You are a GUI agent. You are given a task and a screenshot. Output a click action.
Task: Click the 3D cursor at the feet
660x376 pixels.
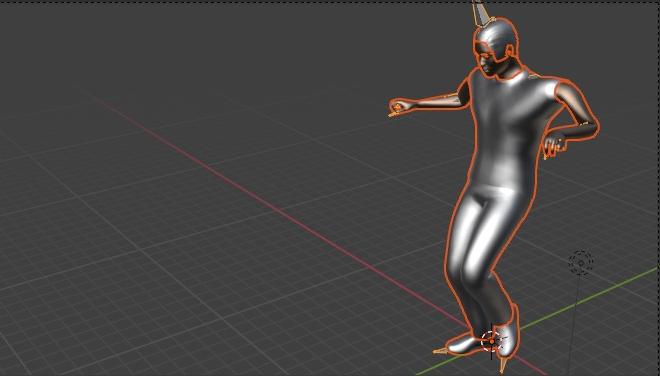point(491,341)
